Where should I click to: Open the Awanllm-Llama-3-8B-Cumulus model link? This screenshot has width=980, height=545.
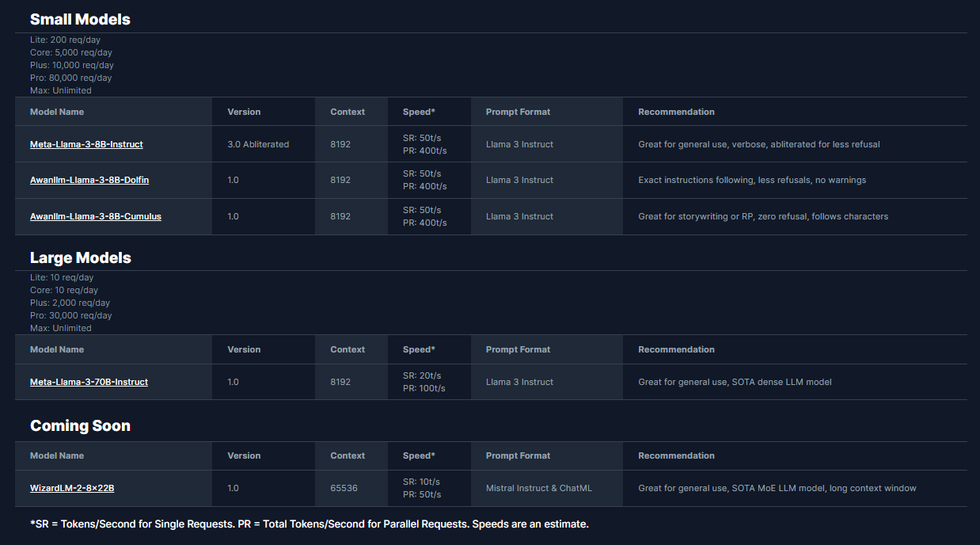pyautogui.click(x=96, y=216)
